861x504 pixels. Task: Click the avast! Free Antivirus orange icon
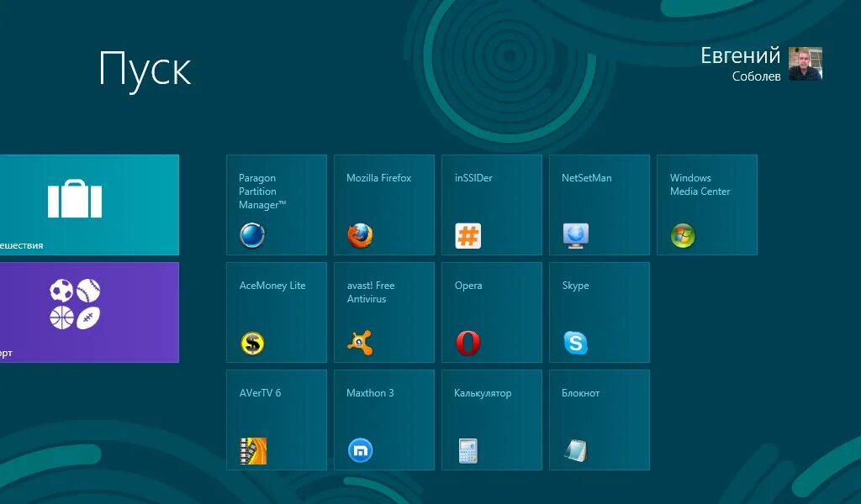pos(360,344)
